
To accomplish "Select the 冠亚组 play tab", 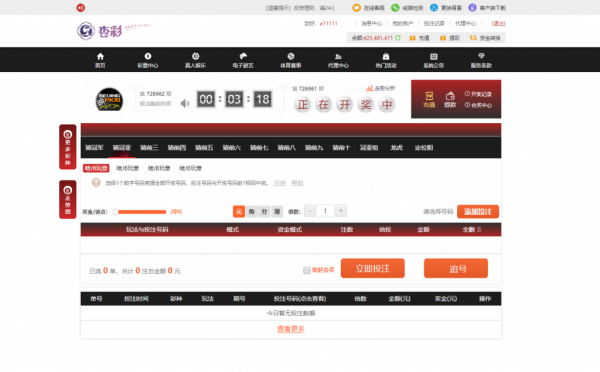I will [369, 147].
